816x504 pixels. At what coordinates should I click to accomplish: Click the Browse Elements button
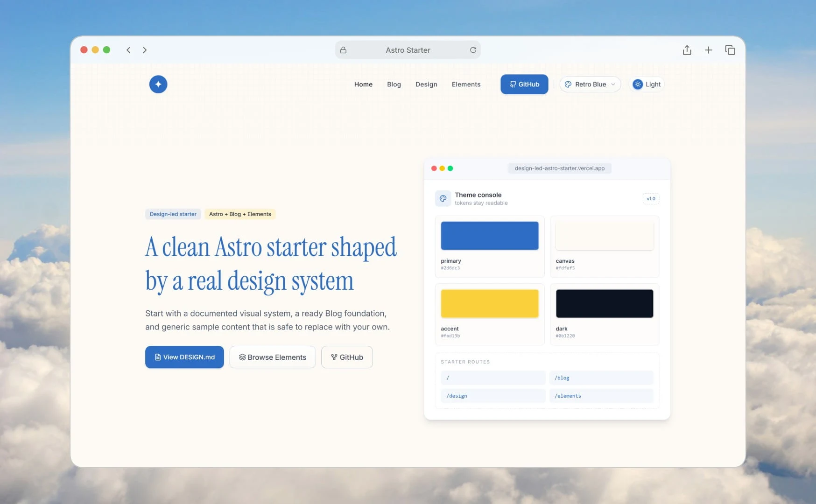273,357
